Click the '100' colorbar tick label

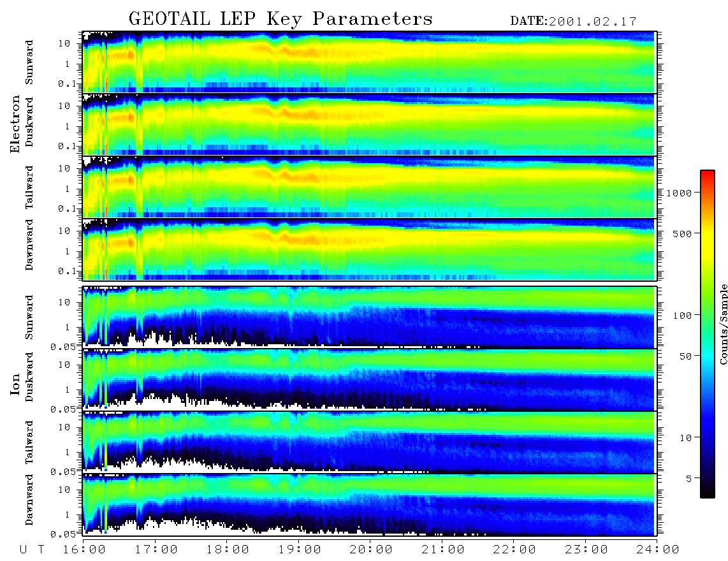click(x=682, y=316)
